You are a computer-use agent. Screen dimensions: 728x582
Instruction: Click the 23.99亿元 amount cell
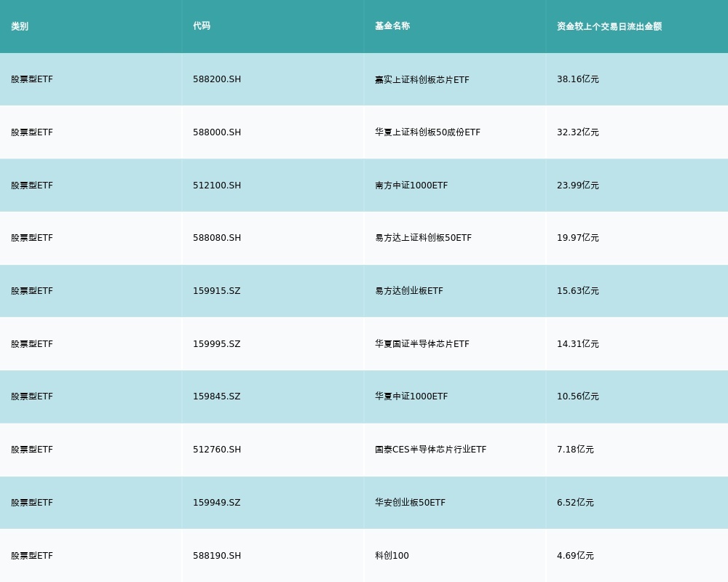pyautogui.click(x=578, y=186)
